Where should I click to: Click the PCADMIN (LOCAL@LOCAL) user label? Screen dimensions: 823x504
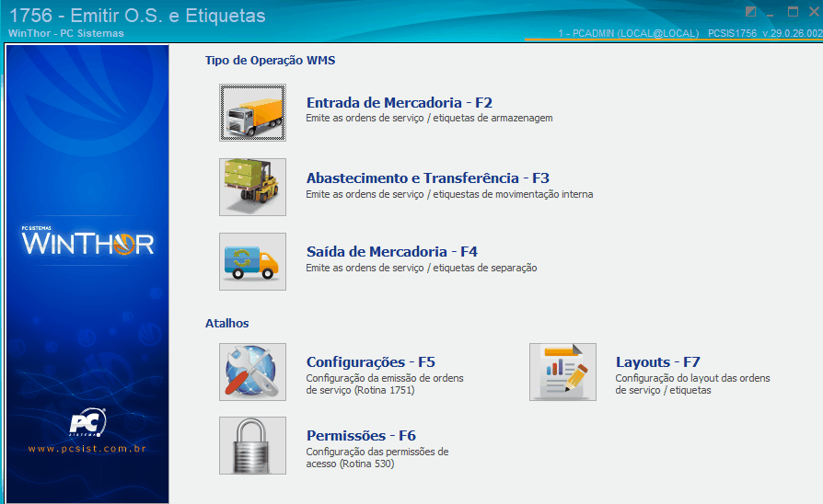[x=628, y=33]
